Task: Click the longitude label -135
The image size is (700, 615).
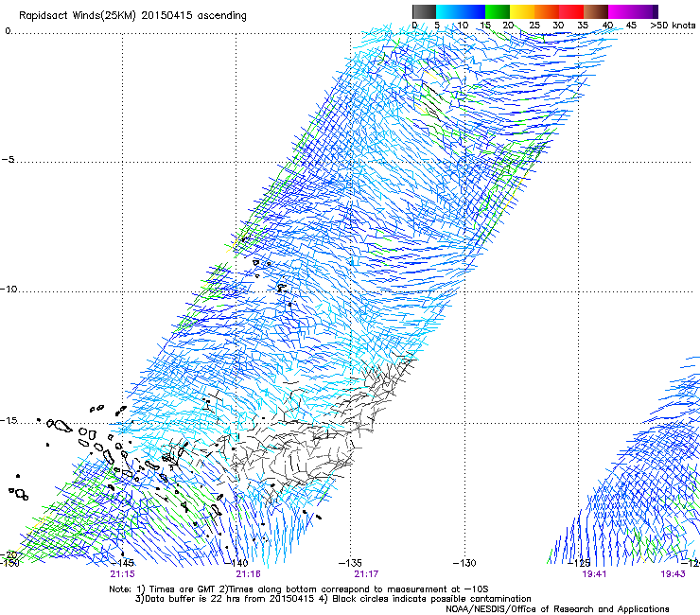Action: (350, 563)
